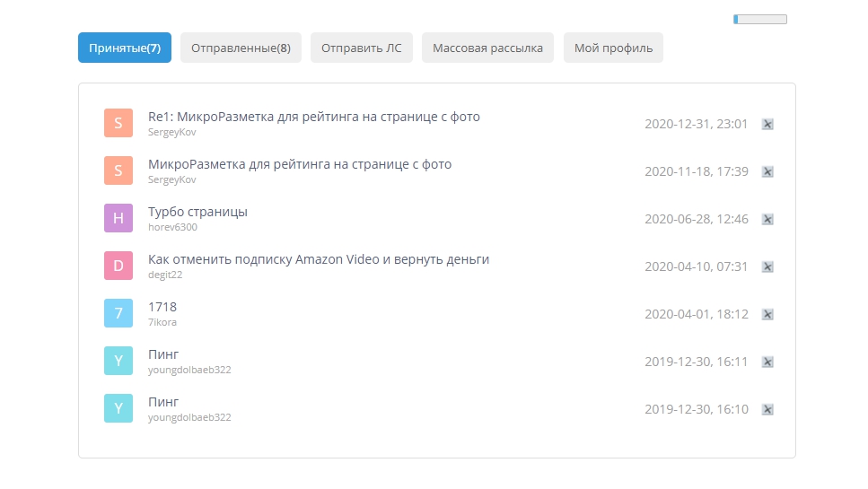This screenshot has height=489, width=868.
Task: Open the Мой профиль tab
Action: (614, 48)
